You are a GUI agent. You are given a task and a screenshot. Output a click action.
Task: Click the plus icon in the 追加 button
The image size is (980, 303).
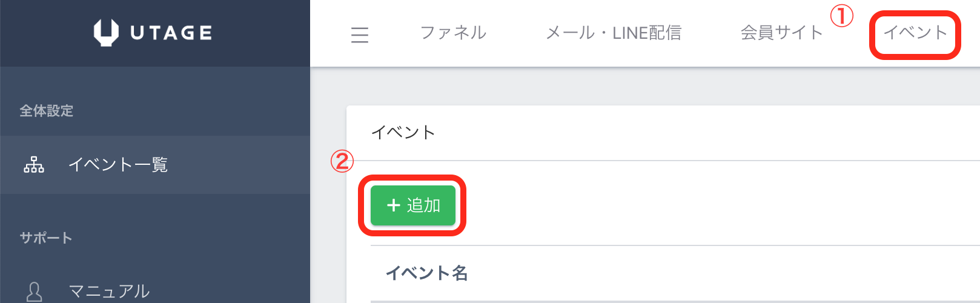[x=394, y=205]
